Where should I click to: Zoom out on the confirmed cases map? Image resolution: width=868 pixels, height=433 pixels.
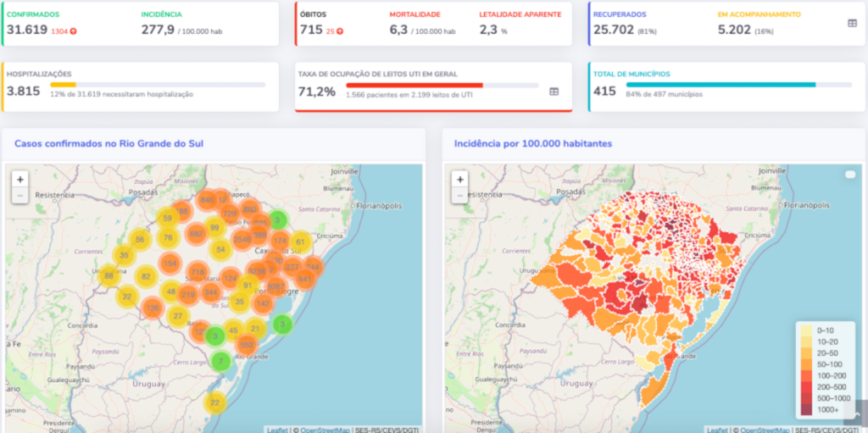20,196
